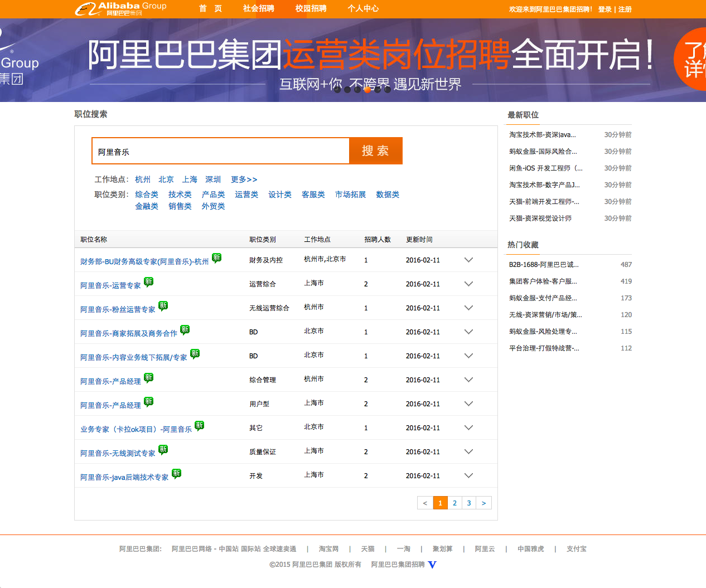Image resolution: width=706 pixels, height=588 pixels.
Task: Click the 新 badge beside 阿里音乐-运营专家
Action: click(x=148, y=281)
